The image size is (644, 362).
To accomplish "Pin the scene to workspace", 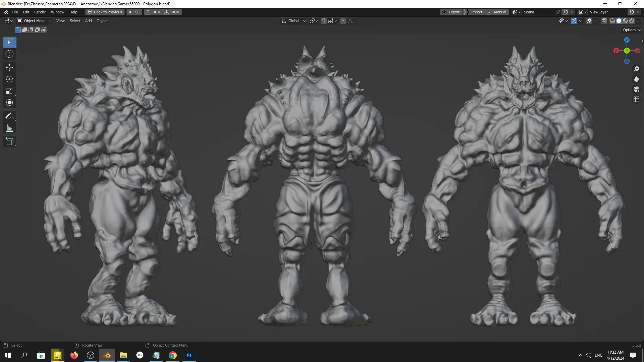I will [x=558, y=12].
